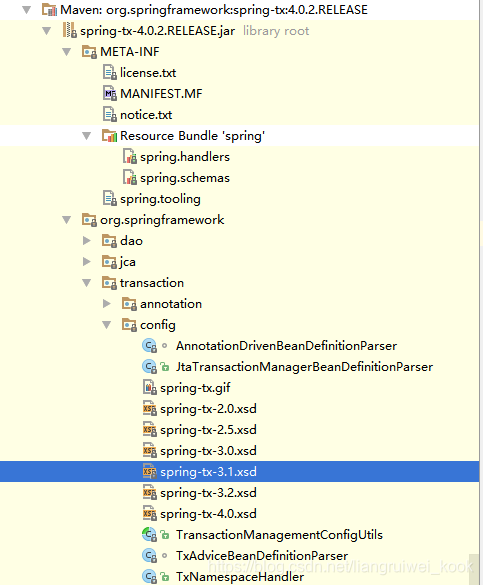This screenshot has width=483, height=585.
Task: Collapse the spring-tx-4.0.2.RELEASE.jar node
Action: (47, 31)
